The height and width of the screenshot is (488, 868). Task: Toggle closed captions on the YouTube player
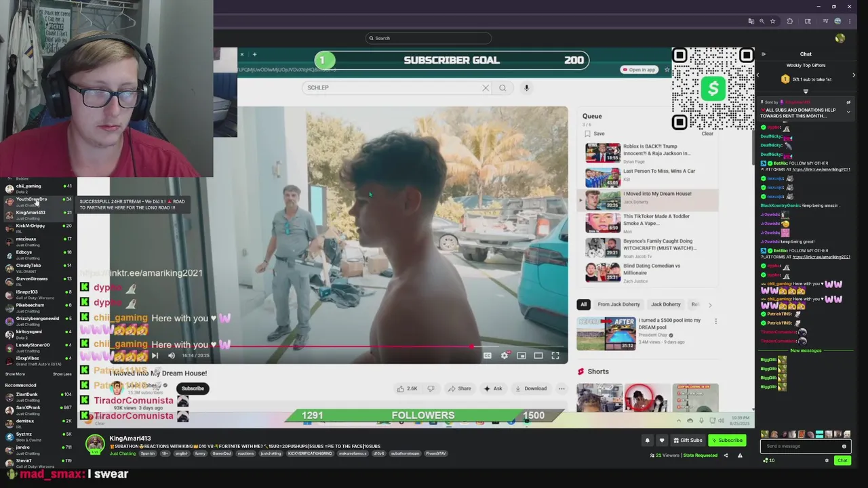click(x=487, y=355)
